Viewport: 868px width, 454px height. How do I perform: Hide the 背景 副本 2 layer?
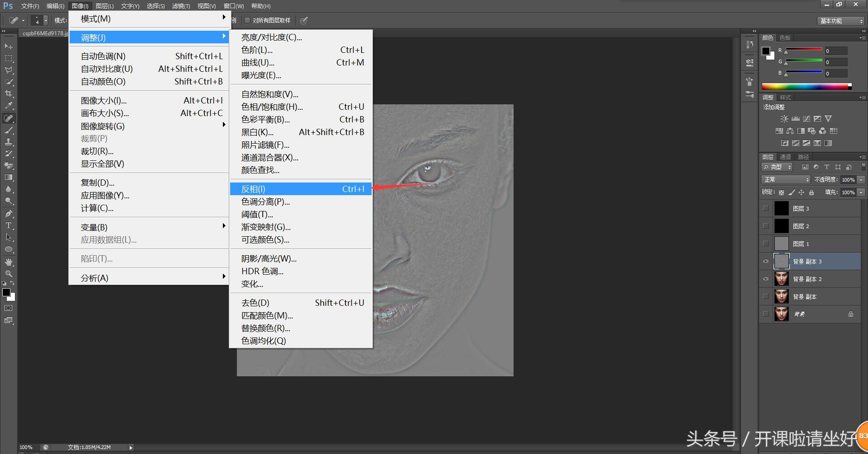click(x=766, y=279)
